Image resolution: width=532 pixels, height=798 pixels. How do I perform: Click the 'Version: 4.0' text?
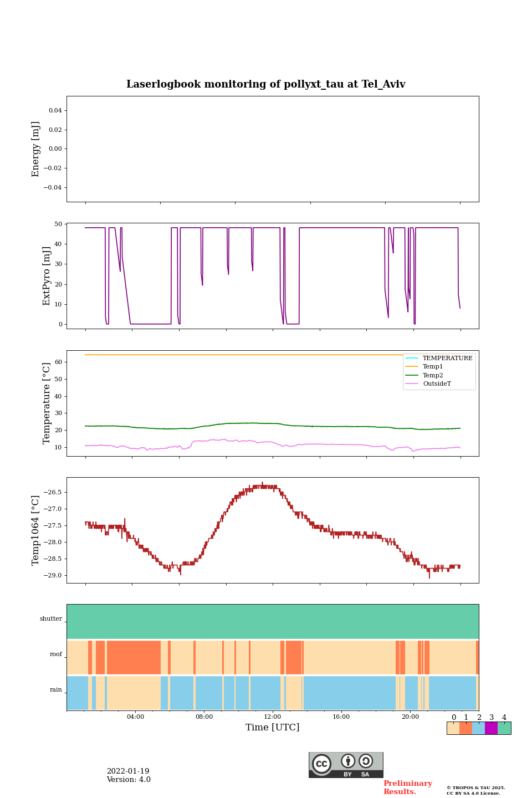tap(129, 780)
